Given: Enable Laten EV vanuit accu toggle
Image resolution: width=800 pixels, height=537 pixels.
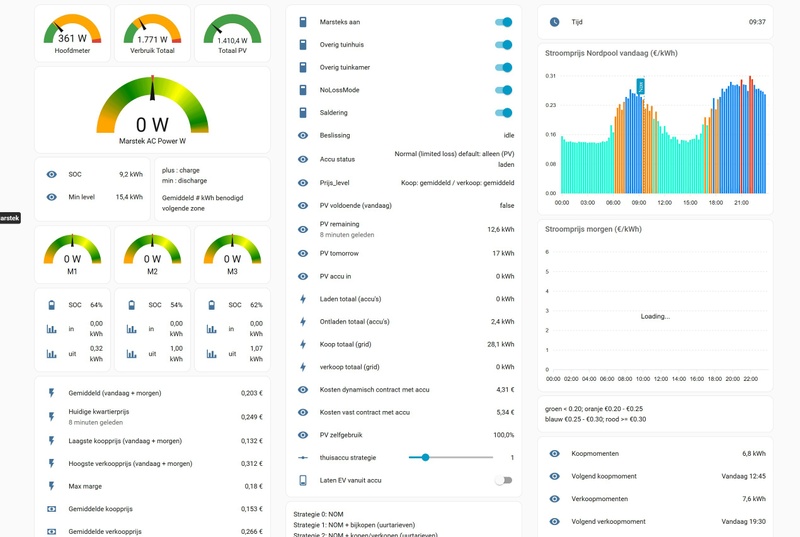Looking at the screenshot, I should 504,480.
